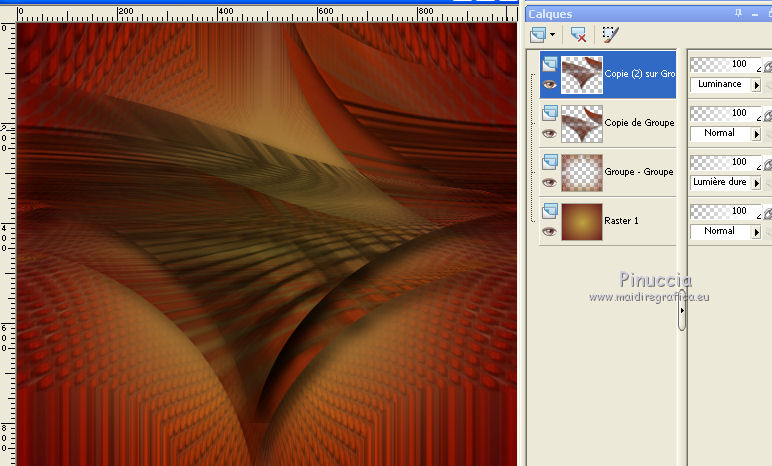Click the Copie (2) sur Groupe layer name
The width and height of the screenshot is (772, 466).
(640, 74)
